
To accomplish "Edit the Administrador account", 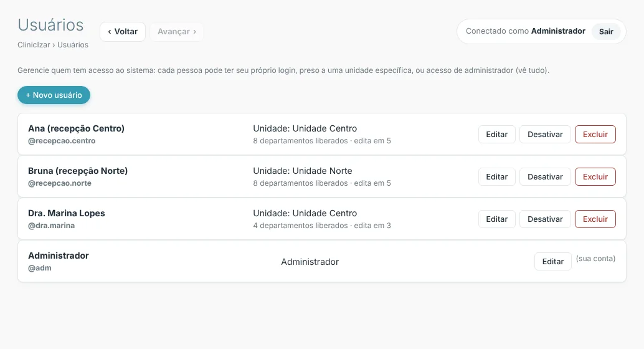I will click(x=553, y=262).
